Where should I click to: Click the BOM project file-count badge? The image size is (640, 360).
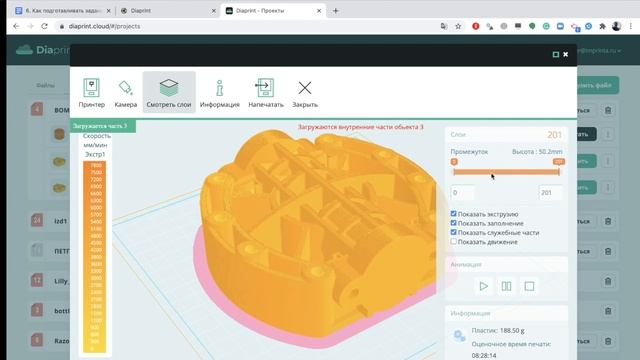click(37, 109)
